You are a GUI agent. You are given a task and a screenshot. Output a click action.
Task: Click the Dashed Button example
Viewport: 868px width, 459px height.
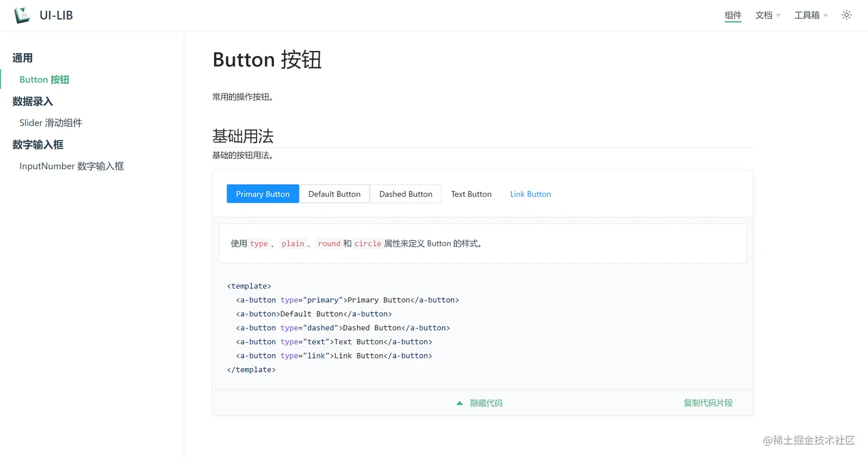406,194
